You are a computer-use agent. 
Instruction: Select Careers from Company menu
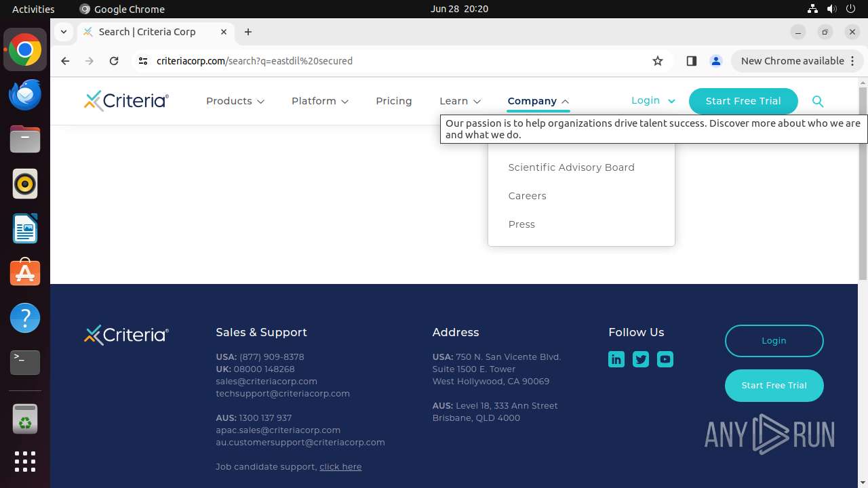coord(527,196)
